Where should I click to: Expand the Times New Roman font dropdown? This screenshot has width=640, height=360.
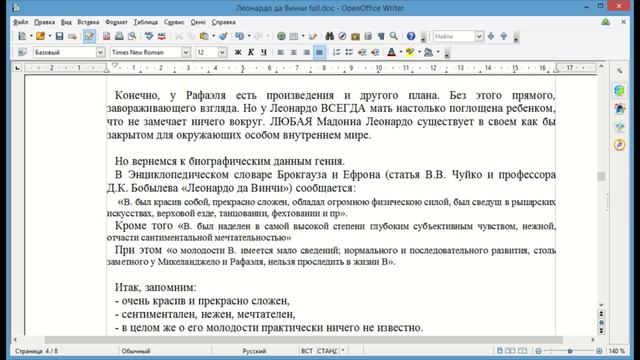point(186,52)
